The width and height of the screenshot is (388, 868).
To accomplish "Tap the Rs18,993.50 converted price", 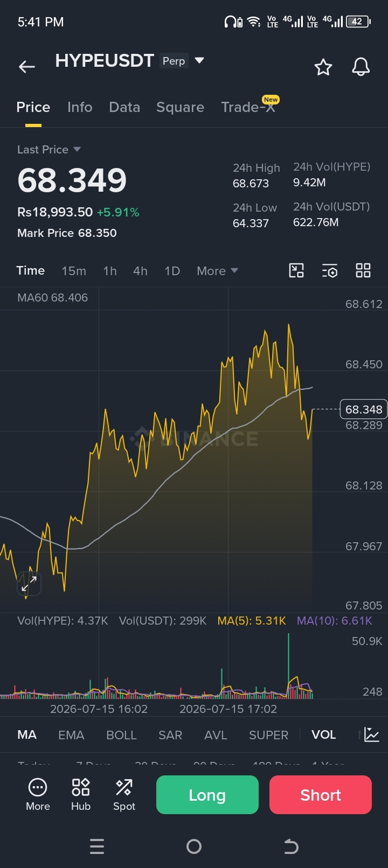I will tap(55, 212).
